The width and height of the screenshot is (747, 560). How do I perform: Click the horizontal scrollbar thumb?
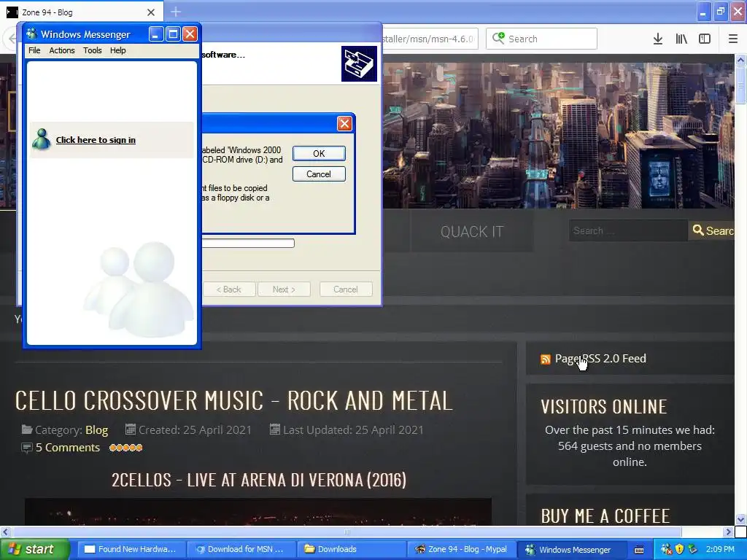tap(347, 532)
